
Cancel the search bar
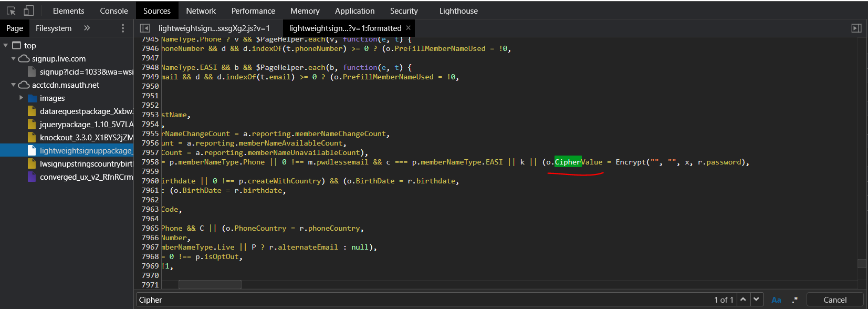point(834,300)
